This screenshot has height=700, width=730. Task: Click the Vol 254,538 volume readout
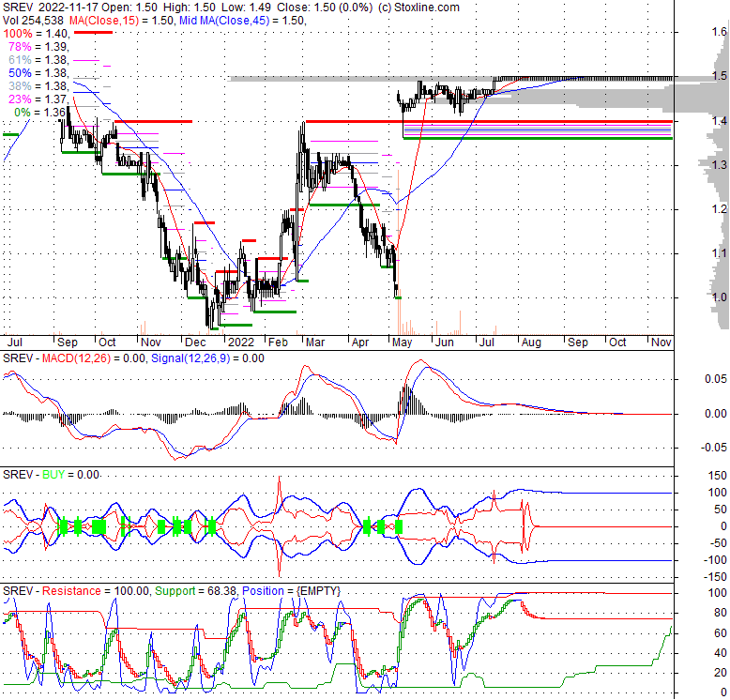(x=33, y=21)
